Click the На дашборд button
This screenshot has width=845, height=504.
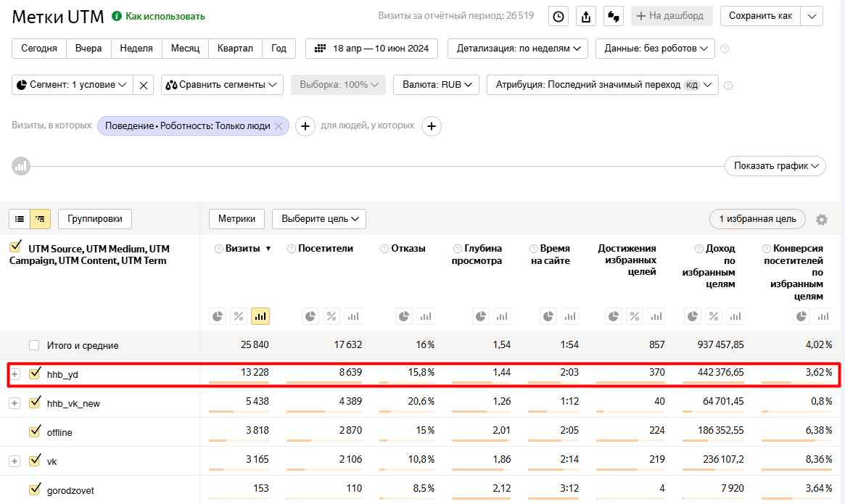(x=672, y=16)
